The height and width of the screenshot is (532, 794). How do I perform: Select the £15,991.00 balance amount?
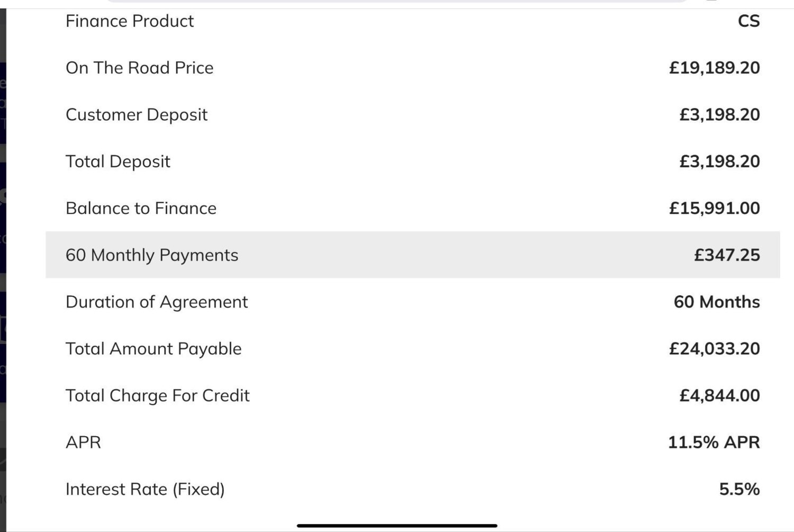(x=714, y=208)
